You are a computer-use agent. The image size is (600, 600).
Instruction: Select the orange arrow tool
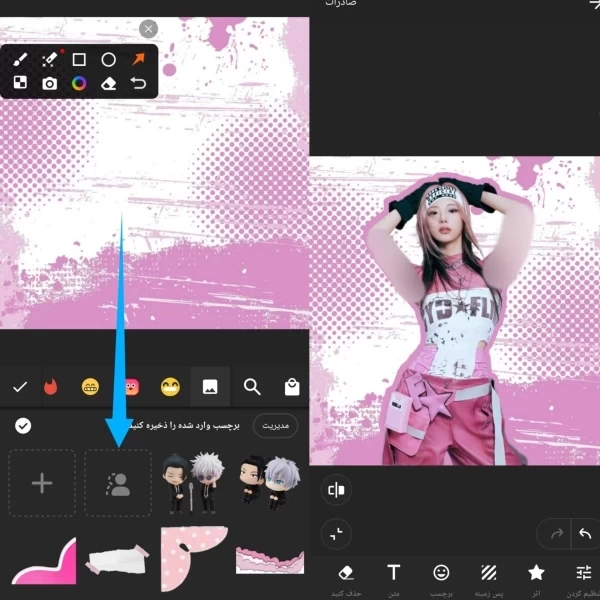[x=139, y=59]
